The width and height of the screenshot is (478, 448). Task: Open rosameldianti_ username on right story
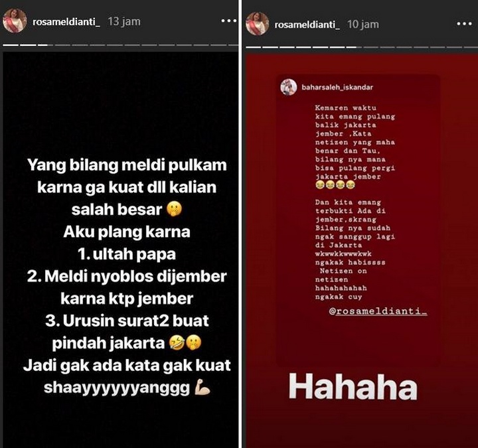click(x=307, y=25)
